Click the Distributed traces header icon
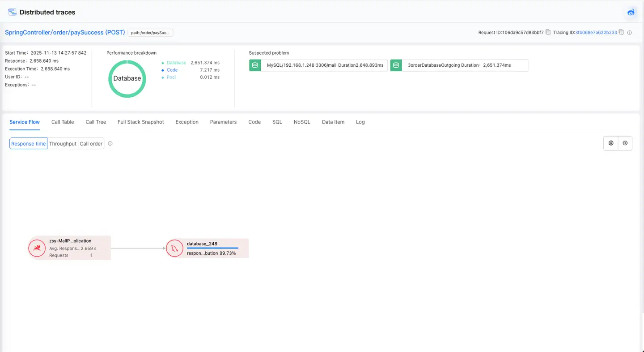The image size is (644, 352). click(12, 12)
